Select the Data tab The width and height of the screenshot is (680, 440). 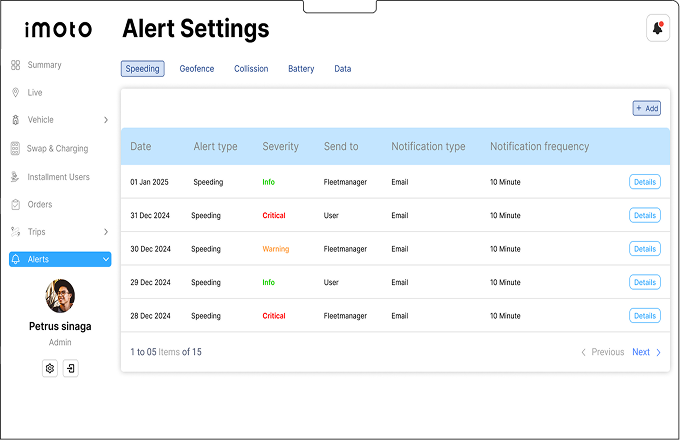342,69
